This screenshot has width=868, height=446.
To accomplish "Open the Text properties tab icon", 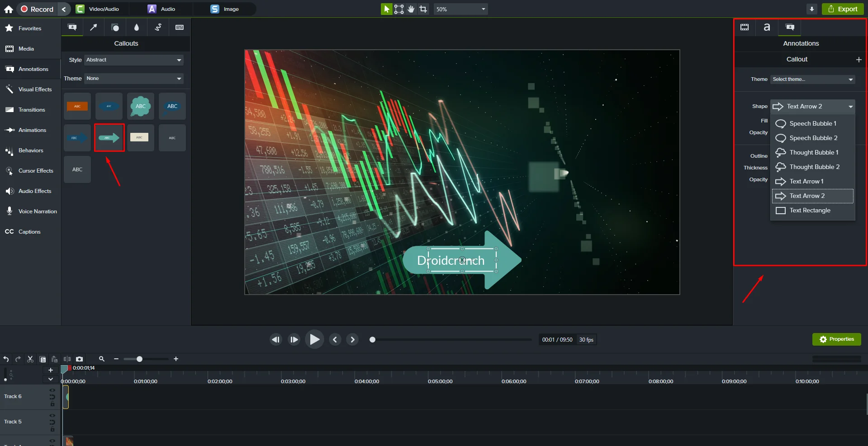I will point(767,28).
